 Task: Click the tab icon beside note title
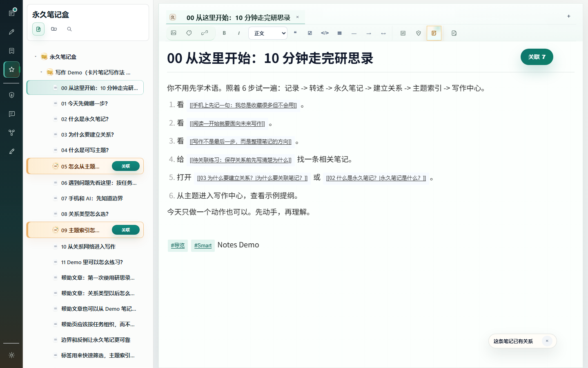[173, 17]
